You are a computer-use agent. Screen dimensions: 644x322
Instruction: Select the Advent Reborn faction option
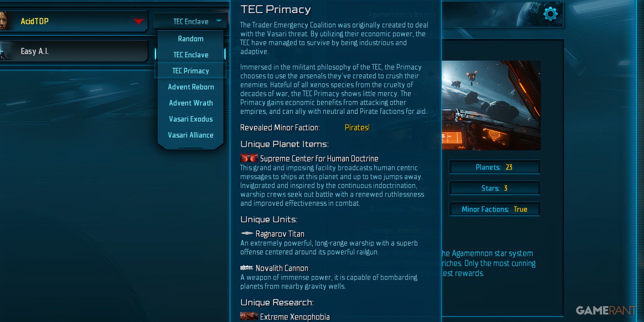[x=191, y=87]
